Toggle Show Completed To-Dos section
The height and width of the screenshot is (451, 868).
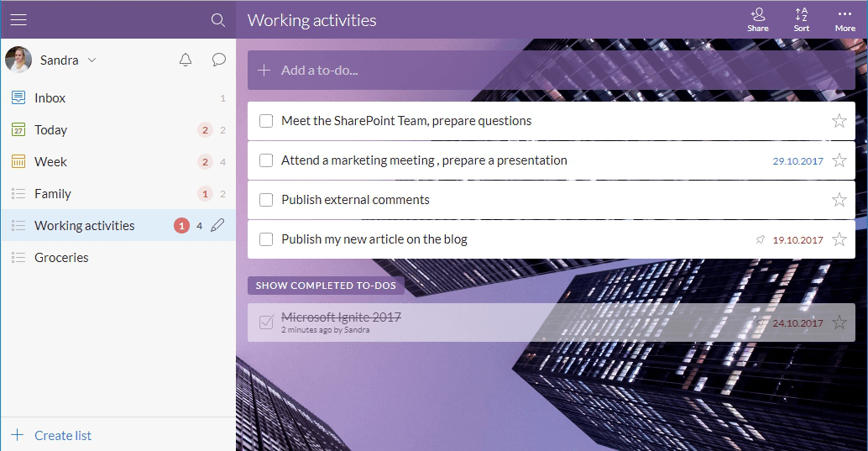[327, 286]
